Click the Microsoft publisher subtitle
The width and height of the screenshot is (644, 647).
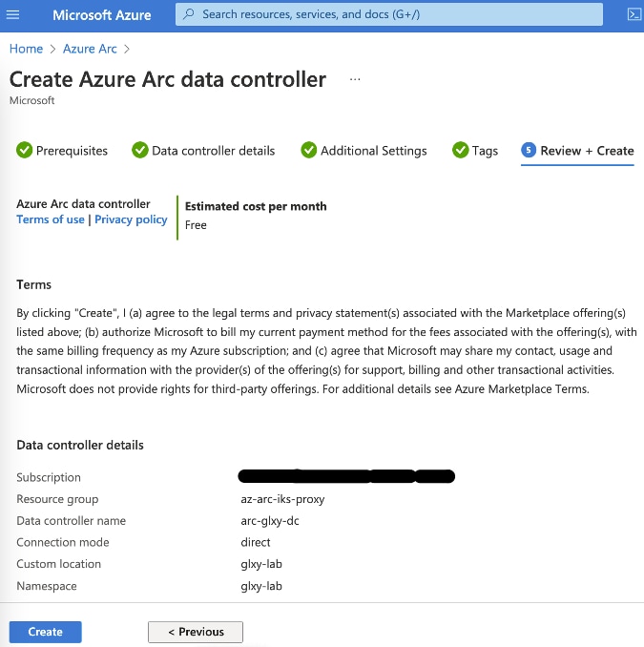[x=31, y=101]
